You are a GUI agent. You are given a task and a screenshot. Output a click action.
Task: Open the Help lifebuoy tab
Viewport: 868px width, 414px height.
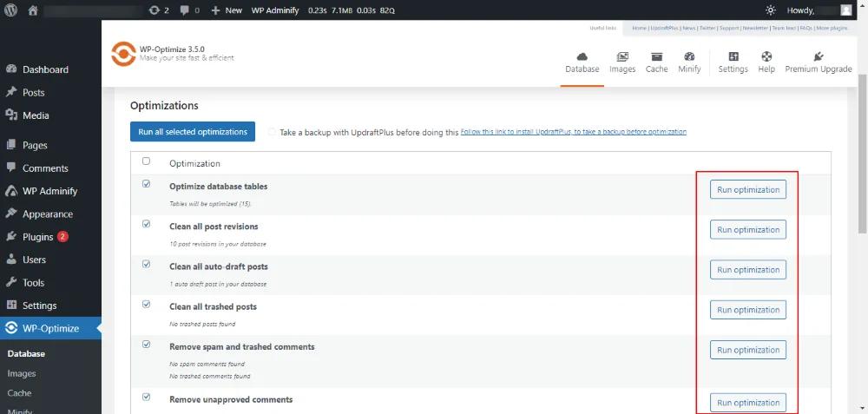766,62
